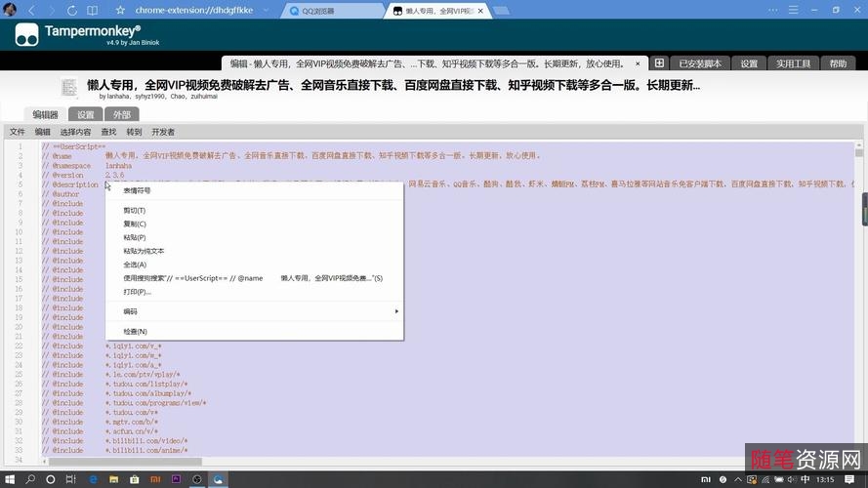Choose 粘贴为纯文本 in context menu
The image size is (868, 488).
(254, 251)
